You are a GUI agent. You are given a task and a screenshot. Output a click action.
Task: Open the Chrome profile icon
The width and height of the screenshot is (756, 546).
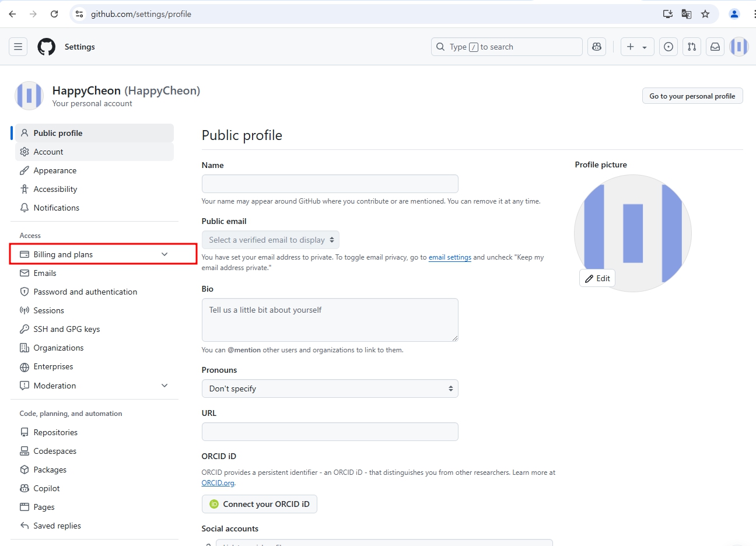pos(734,14)
